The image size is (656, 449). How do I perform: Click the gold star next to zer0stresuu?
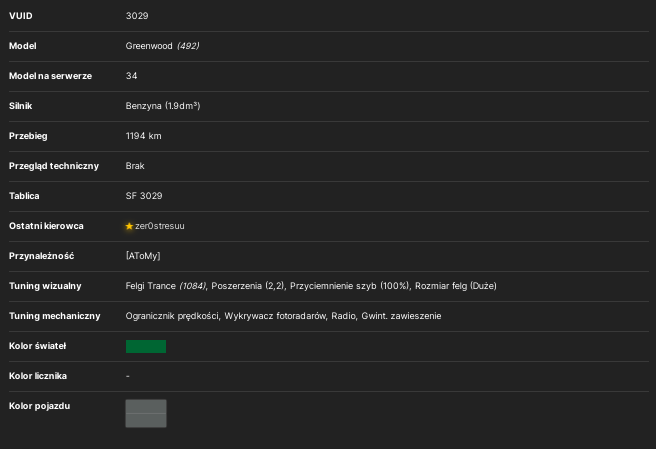pyautogui.click(x=129, y=226)
